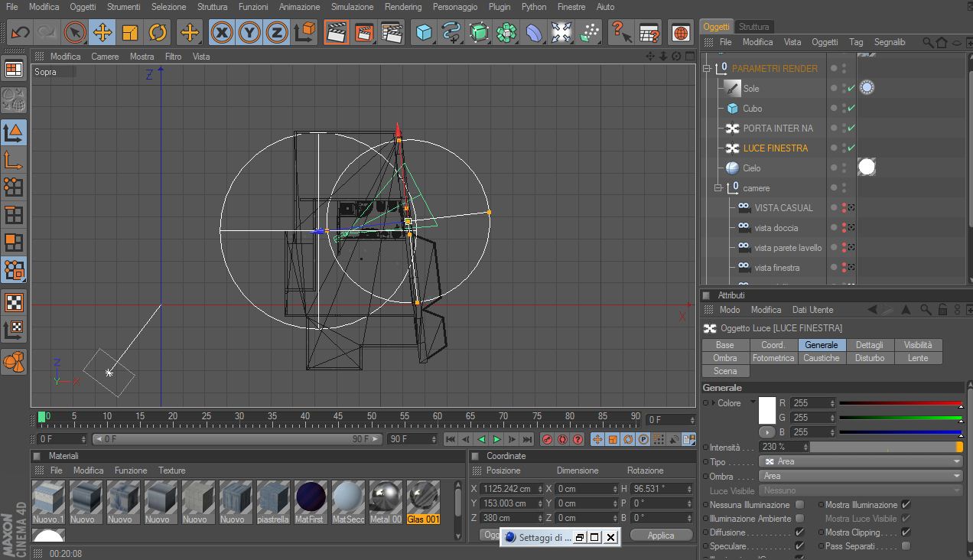This screenshot has width=973, height=560.
Task: Toggle the Diffusione checkbox
Action: click(799, 532)
